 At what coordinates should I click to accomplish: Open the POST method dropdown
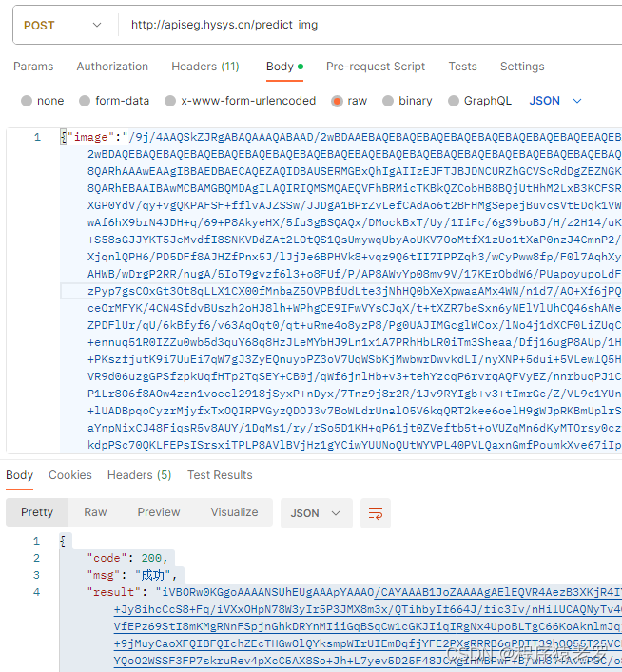[62, 26]
